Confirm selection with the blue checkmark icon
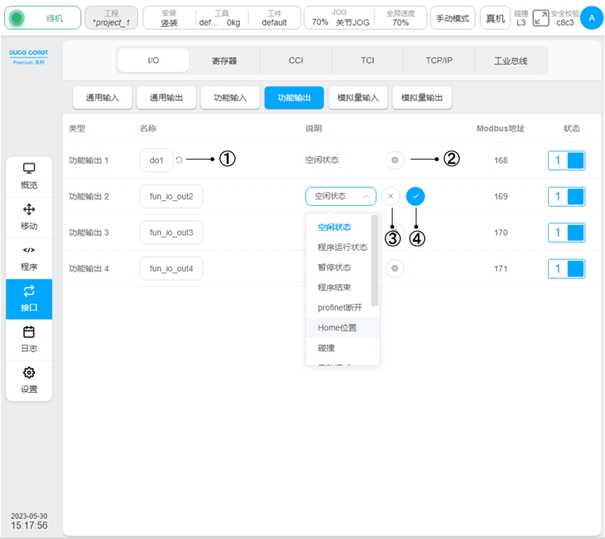The height and width of the screenshot is (539, 605). click(416, 196)
